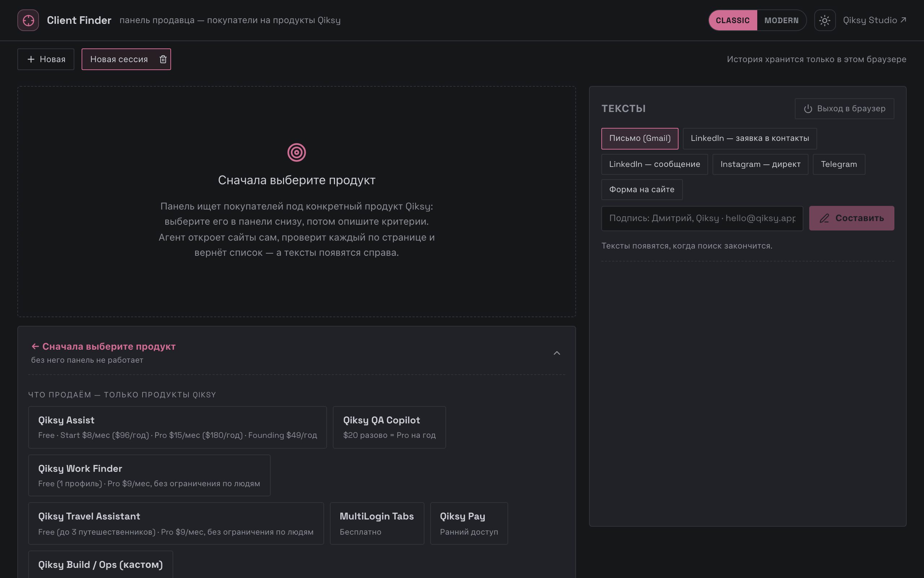
Task: Choose the Qiksy Pay product card
Action: click(469, 524)
